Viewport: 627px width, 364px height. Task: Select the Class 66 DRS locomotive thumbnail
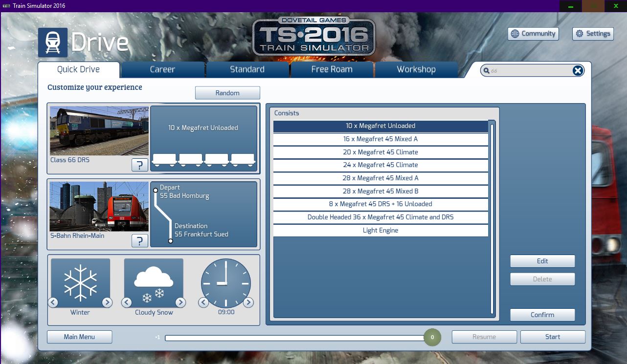click(99, 131)
